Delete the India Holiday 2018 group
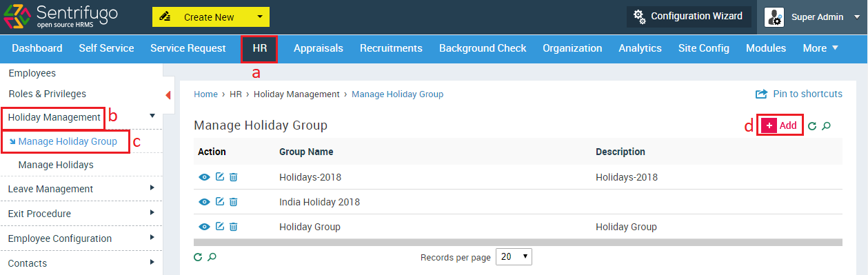Screen dimensions: 868x275 point(234,202)
